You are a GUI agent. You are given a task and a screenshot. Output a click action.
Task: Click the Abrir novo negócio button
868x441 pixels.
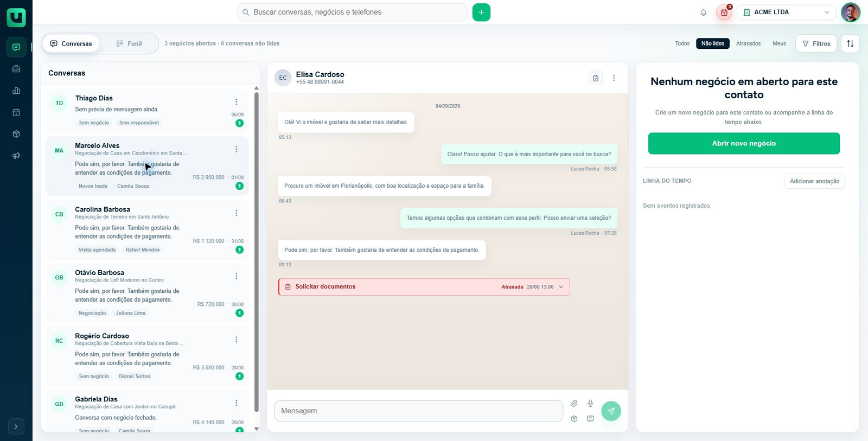(744, 144)
